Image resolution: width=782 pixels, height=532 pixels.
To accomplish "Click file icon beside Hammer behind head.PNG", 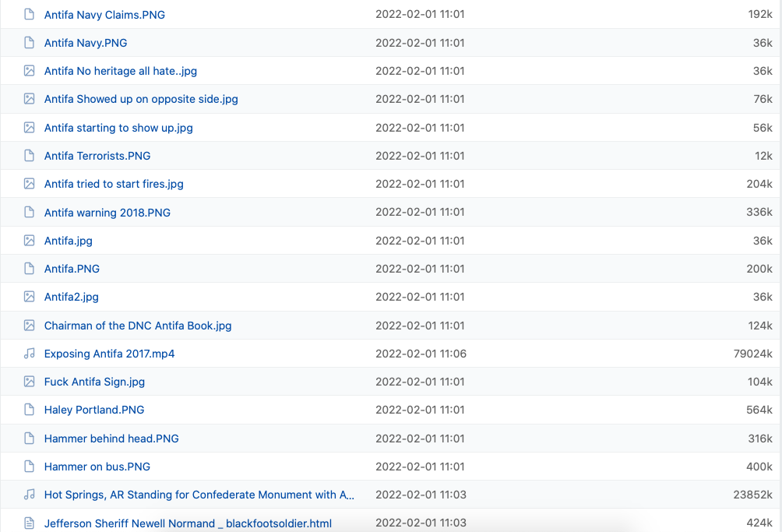I will (30, 439).
